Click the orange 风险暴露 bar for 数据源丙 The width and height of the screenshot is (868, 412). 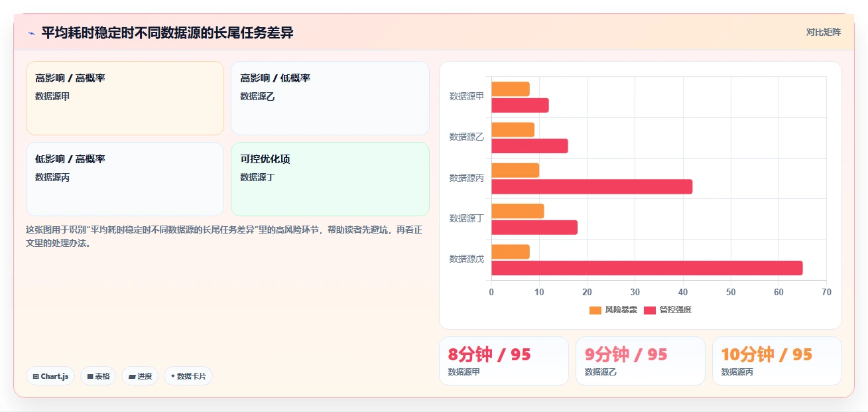pos(515,171)
